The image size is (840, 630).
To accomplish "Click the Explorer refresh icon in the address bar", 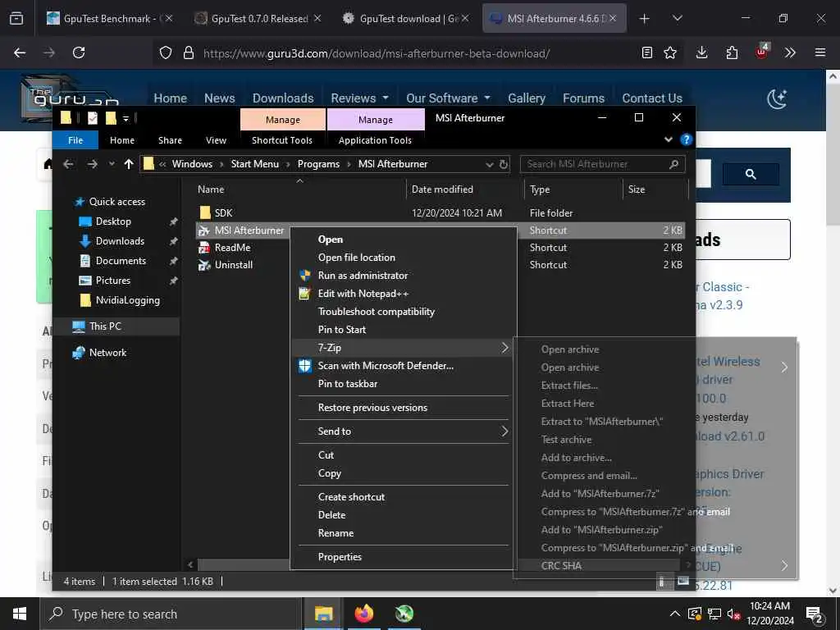I will pos(504,164).
